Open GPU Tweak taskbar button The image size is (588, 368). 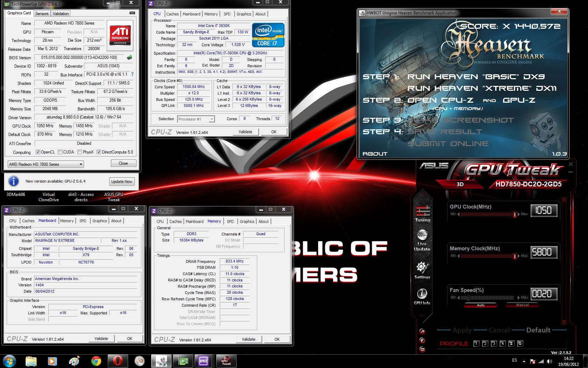pyautogui.click(x=226, y=361)
